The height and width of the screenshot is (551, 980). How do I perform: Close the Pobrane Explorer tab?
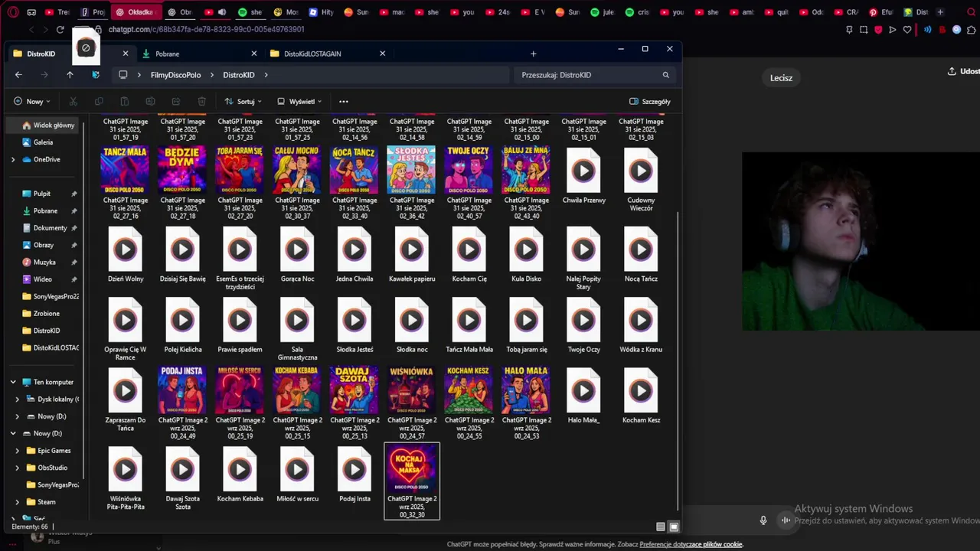(x=254, y=54)
